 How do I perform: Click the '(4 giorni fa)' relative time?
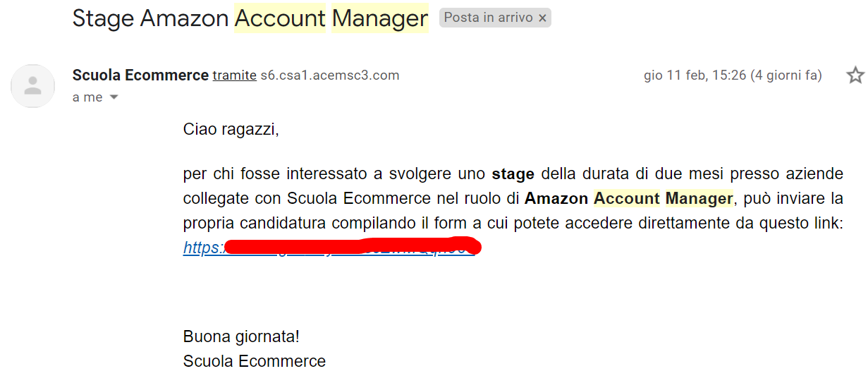click(x=786, y=75)
